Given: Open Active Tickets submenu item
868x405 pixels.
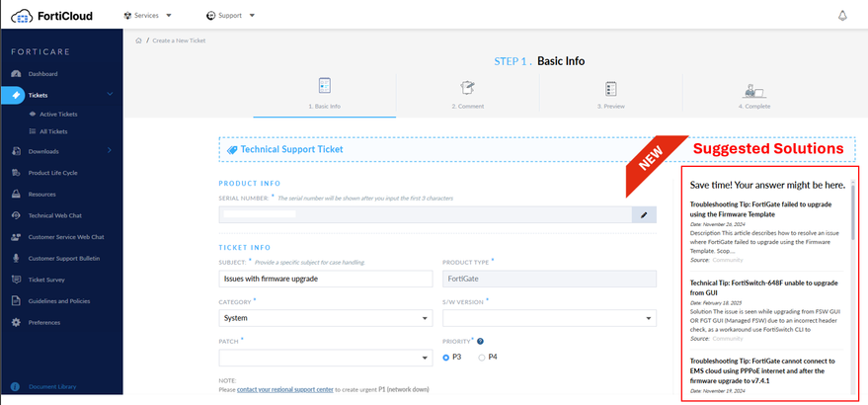Looking at the screenshot, I should 58,115.
